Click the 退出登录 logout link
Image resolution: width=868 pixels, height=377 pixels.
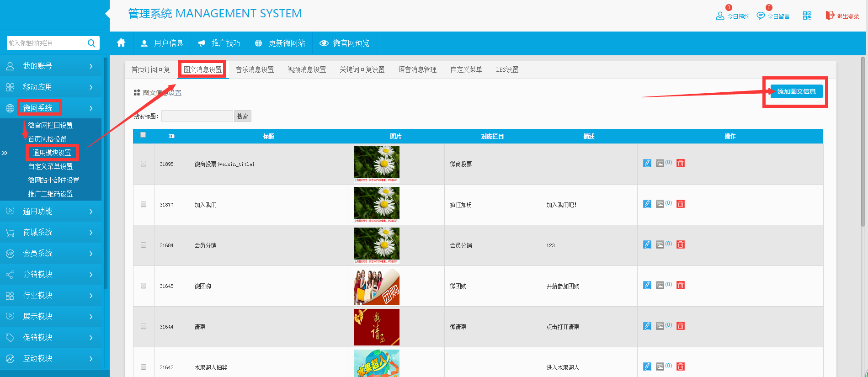click(x=843, y=16)
